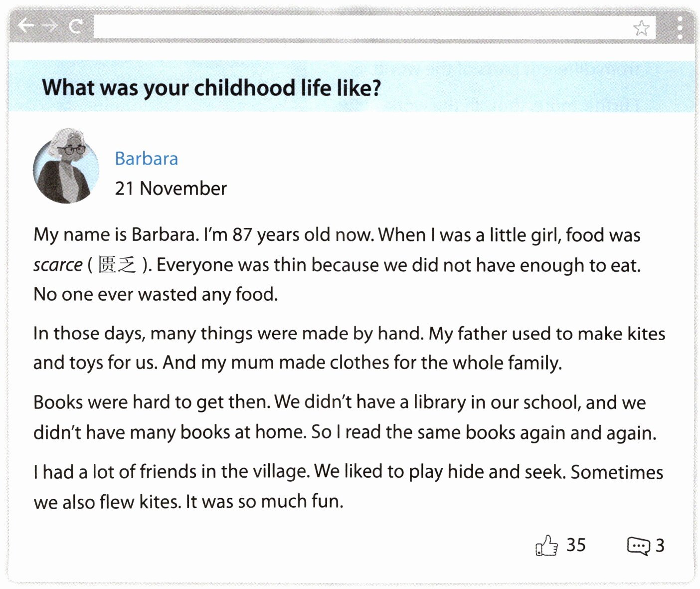
Task: Click the paragraph about things made by hand
Action: (x=349, y=348)
